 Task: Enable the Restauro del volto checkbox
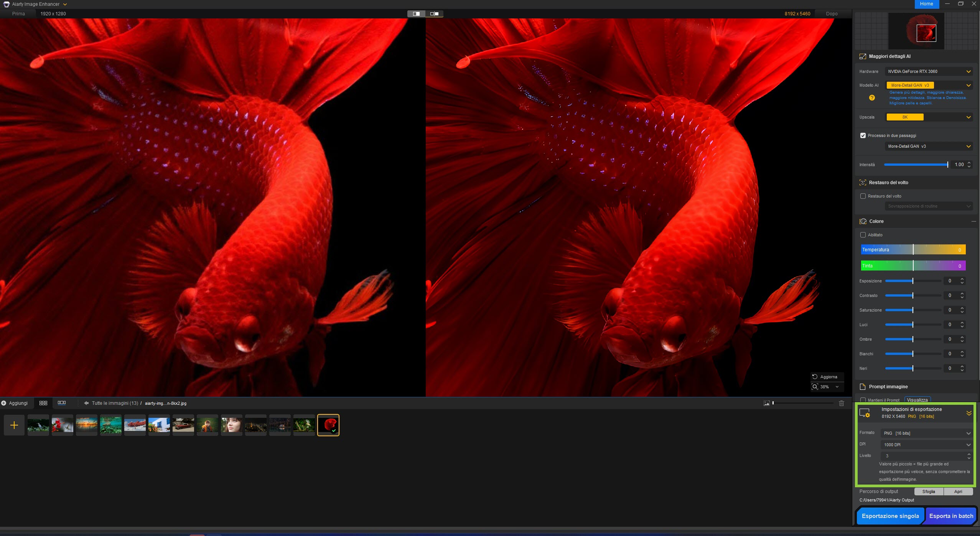[x=863, y=196]
